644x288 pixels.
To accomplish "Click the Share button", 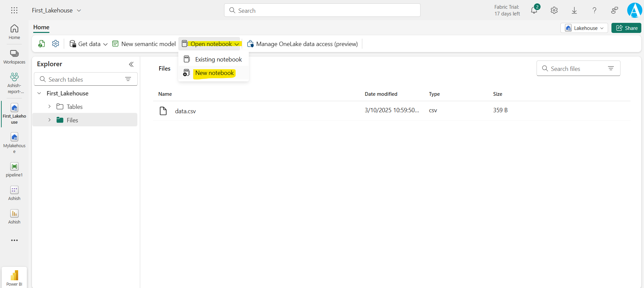I will pyautogui.click(x=626, y=28).
